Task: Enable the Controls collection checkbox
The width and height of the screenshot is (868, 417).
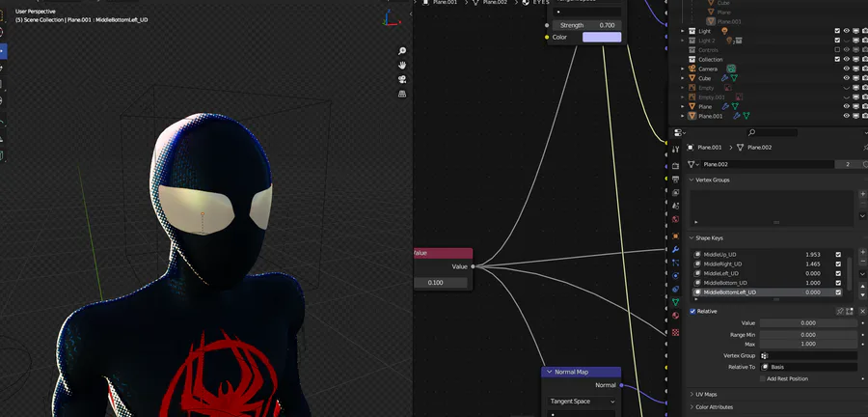Action: point(837,50)
